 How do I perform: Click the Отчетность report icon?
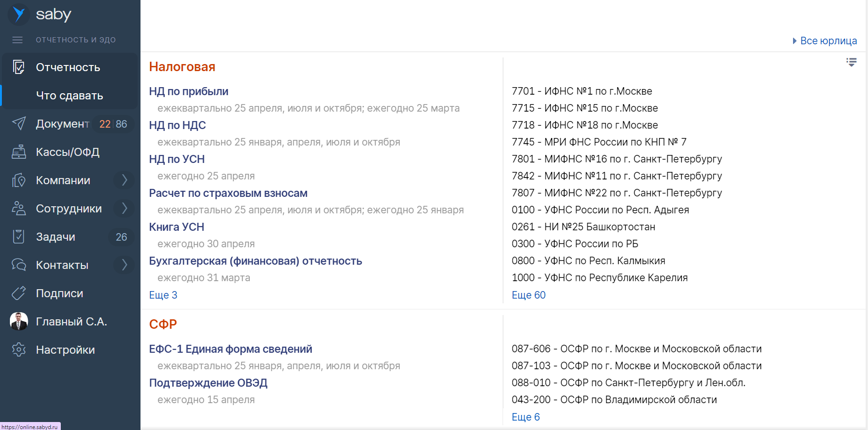(x=19, y=67)
